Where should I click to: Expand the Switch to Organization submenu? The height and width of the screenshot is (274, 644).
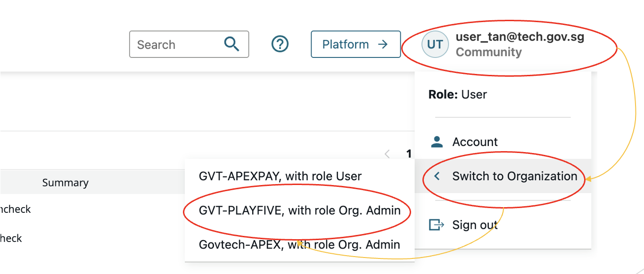pyautogui.click(x=514, y=176)
